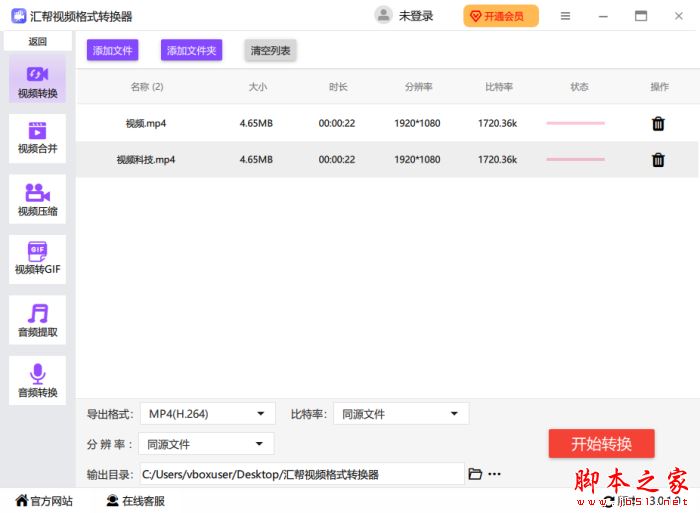Image resolution: width=700 pixels, height=513 pixels.
Task: Click the 添加文件 add file button
Action: click(112, 50)
